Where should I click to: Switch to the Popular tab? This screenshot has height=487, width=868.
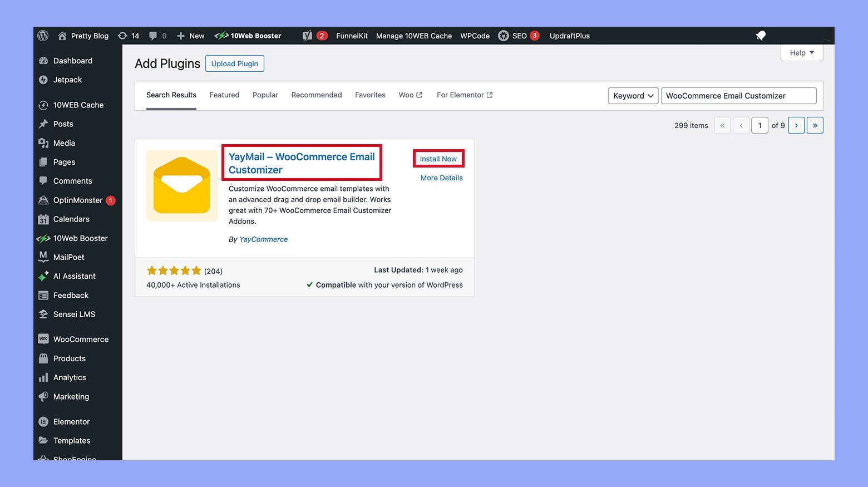point(265,95)
